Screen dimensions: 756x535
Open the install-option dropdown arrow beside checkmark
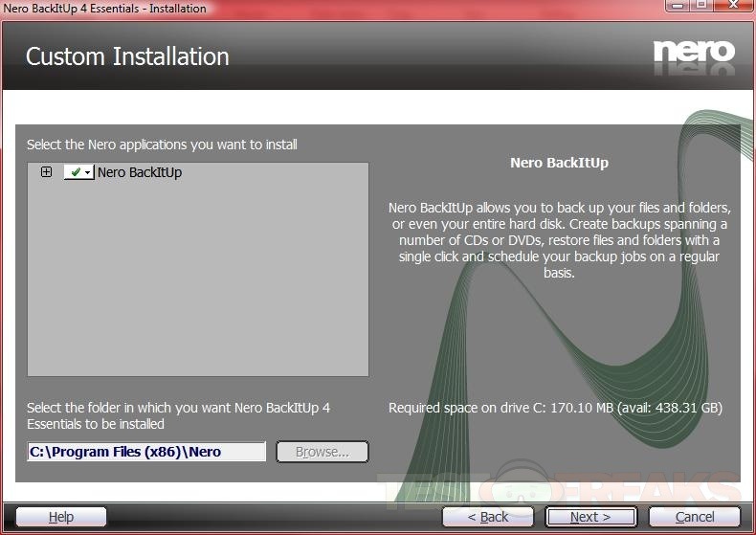click(x=88, y=172)
